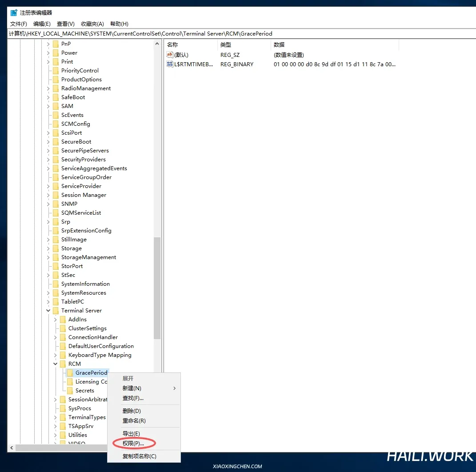The width and height of the screenshot is (476, 472).
Task: Click the Registry Editor app icon in title bar
Action: point(14,13)
